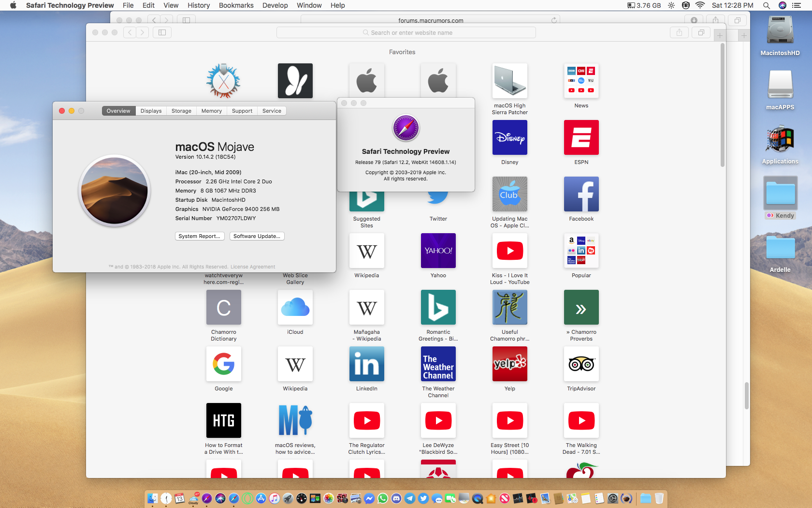Open the License Agreement link
Viewport: 812px width, 508px height.
click(253, 267)
